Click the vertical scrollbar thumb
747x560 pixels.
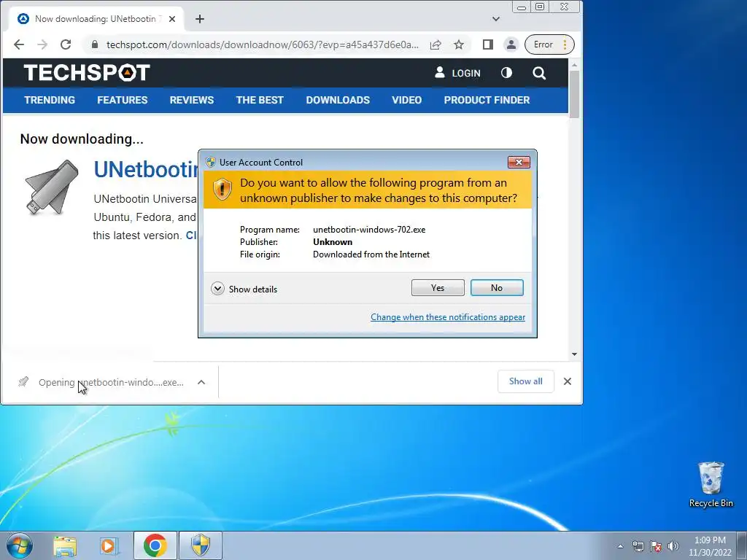click(x=575, y=94)
